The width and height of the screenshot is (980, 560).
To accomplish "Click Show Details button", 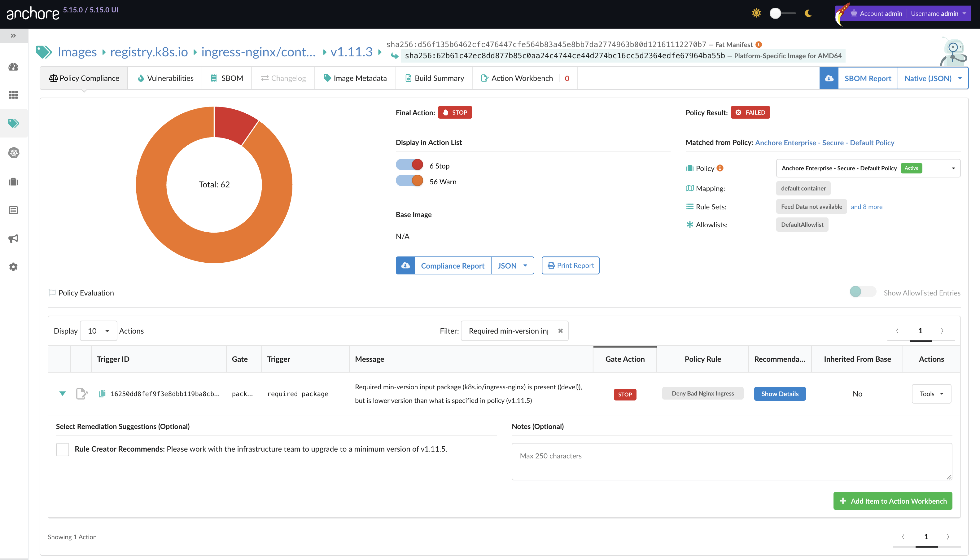I will coord(780,394).
